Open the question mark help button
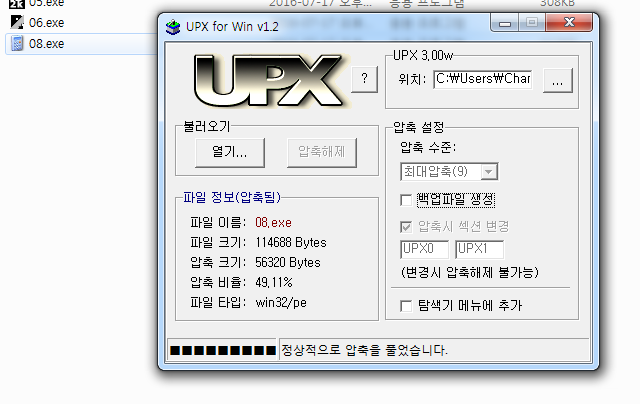 point(364,78)
